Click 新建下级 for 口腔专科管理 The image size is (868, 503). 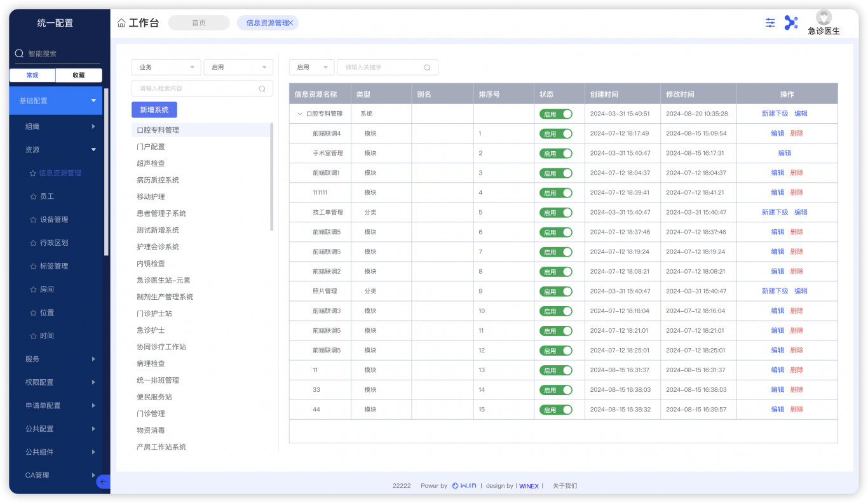[x=775, y=114]
